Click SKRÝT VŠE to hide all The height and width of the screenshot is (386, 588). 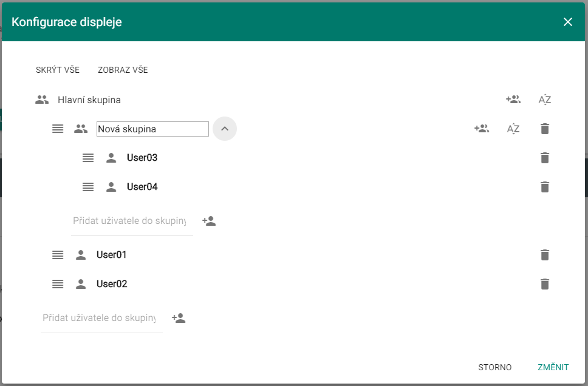click(58, 70)
